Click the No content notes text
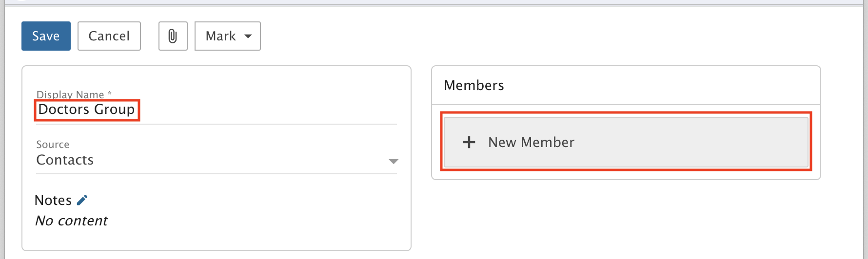Screen dimensions: 868x259 point(72,221)
